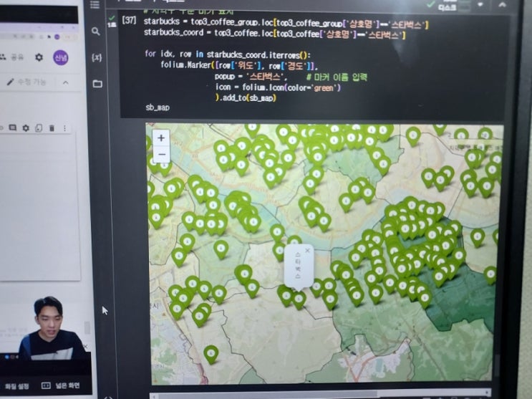Click 'starbucks_coord' variable on second code line
Screen dimensions: 532x399
(173, 33)
